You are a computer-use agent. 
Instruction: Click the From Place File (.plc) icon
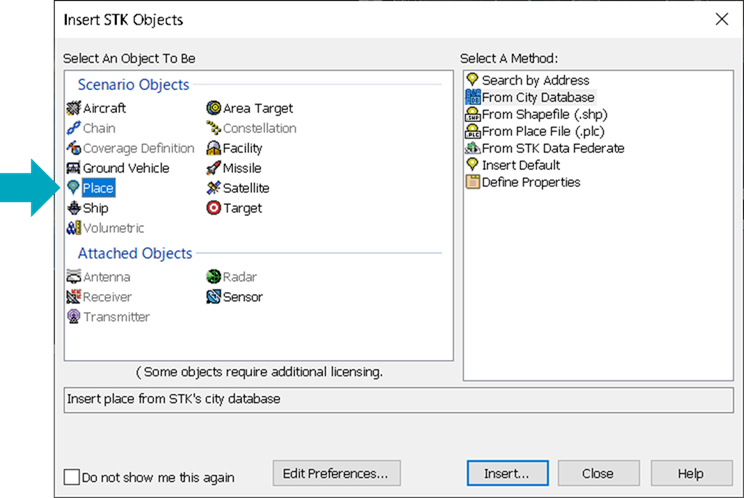[473, 131]
